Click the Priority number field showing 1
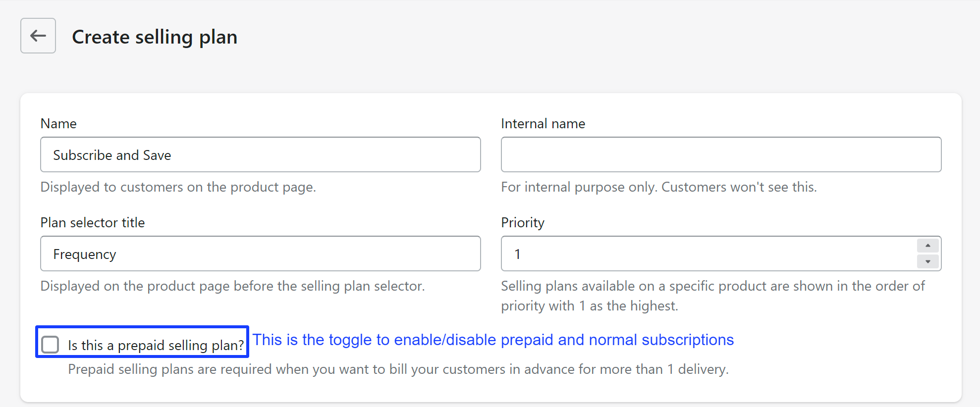Screen dimensions: 980x407 coord(708,254)
